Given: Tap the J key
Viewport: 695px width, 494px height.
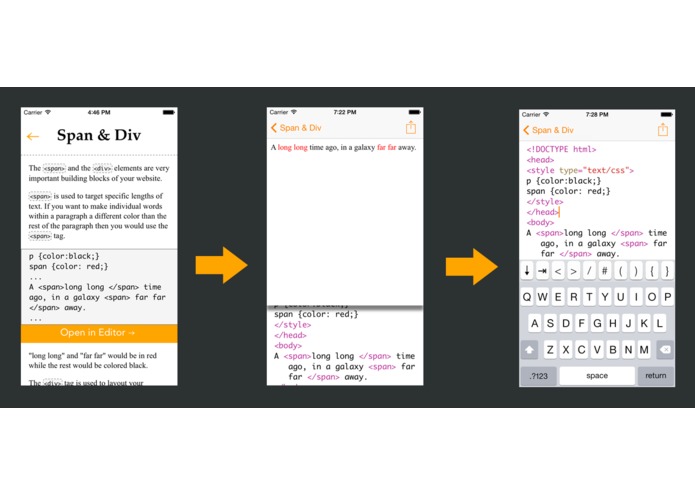Looking at the screenshot, I should tap(629, 323).
